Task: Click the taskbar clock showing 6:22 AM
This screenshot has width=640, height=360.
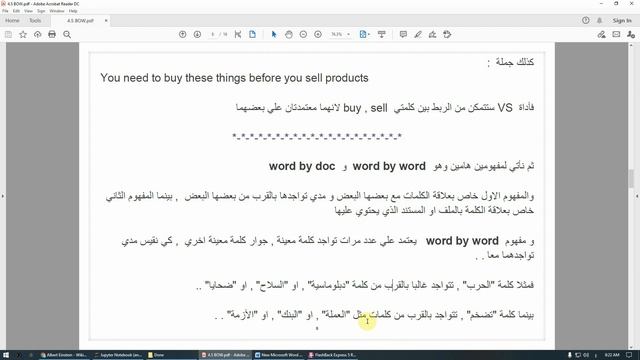Action: (612, 355)
